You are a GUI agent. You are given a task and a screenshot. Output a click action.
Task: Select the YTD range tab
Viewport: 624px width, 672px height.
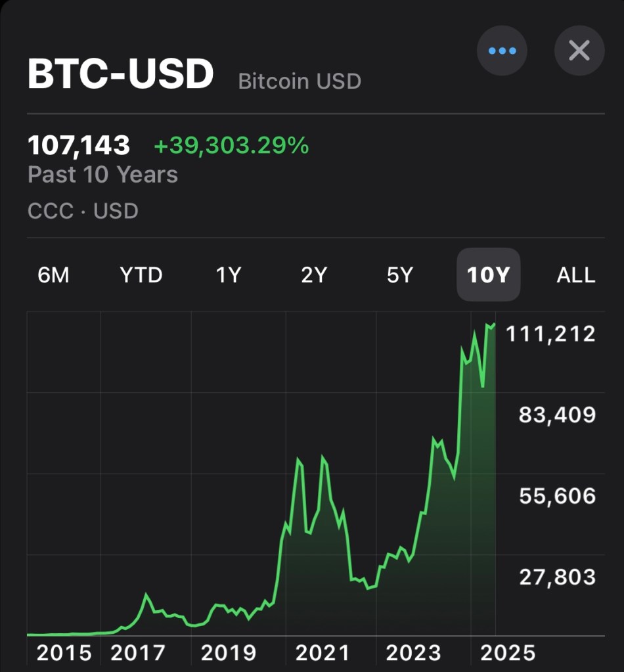pos(141,275)
